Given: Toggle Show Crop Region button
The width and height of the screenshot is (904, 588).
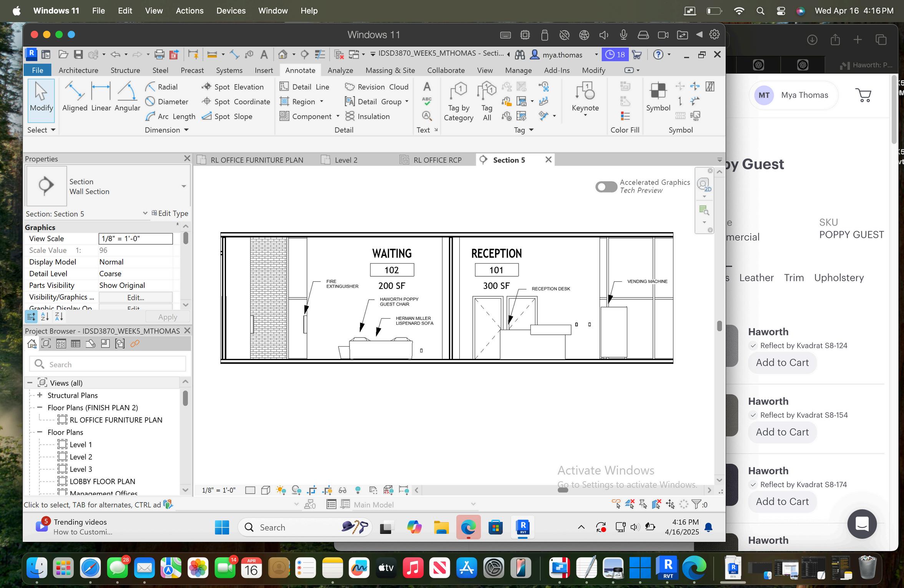Looking at the screenshot, I should tap(327, 490).
